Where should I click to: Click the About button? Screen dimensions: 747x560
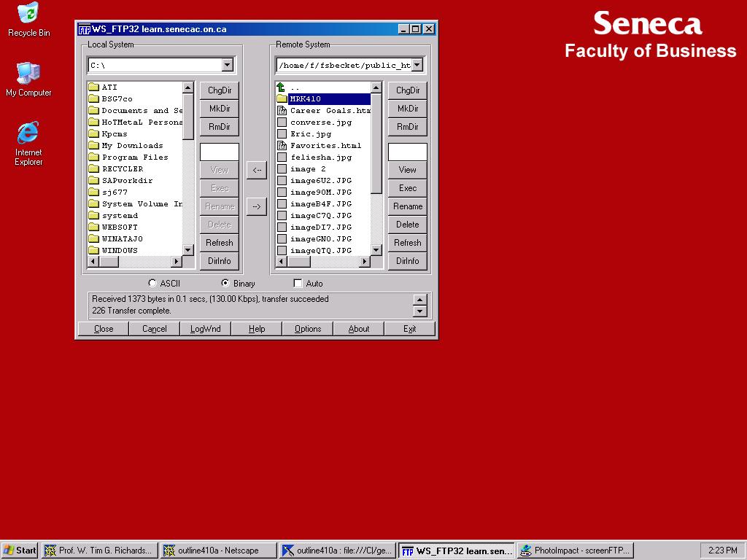(x=359, y=329)
